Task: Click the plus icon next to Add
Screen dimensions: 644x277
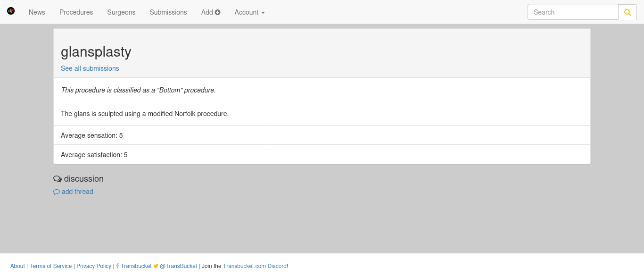Action: tap(218, 12)
